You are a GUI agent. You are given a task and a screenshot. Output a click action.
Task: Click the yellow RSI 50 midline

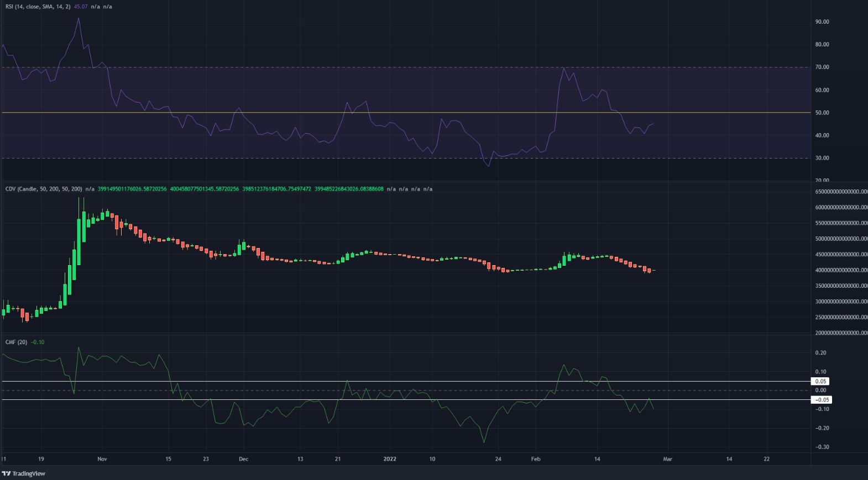pos(387,113)
